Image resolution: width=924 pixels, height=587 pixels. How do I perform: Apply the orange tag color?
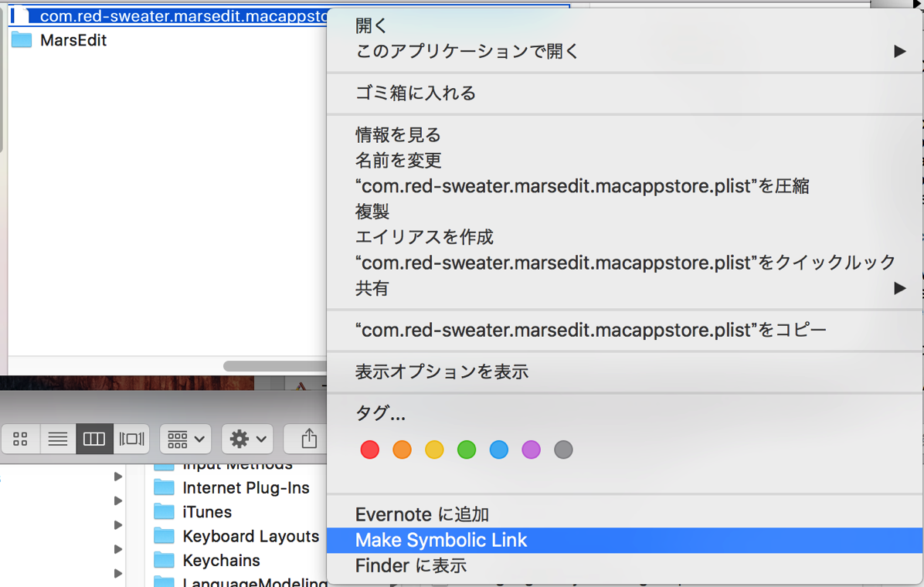click(402, 450)
